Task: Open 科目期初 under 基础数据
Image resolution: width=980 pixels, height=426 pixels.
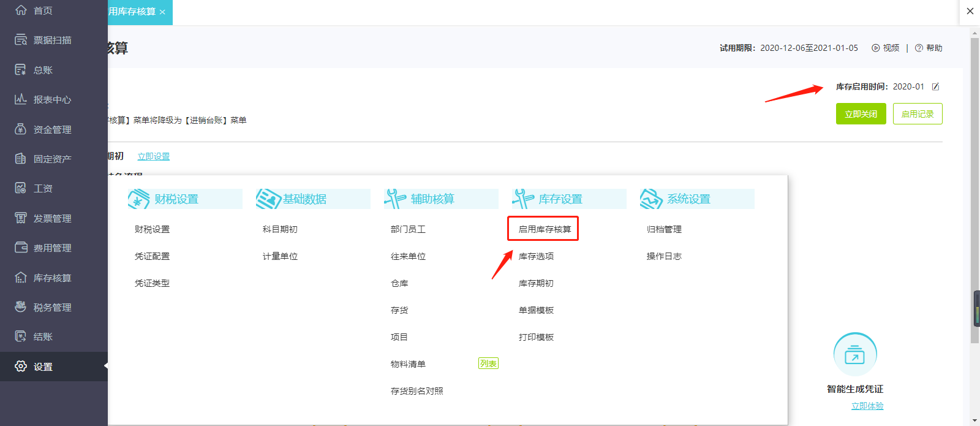Action: coord(280,229)
